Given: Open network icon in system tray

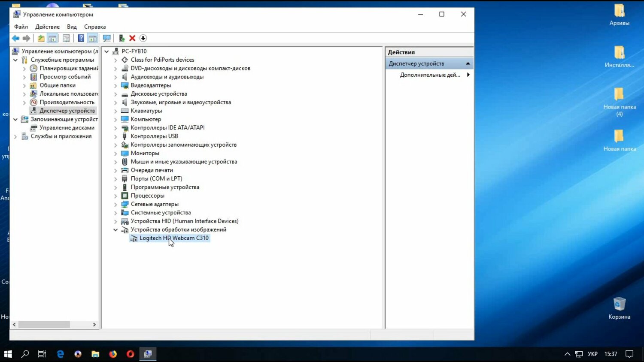Looking at the screenshot, I should 579,354.
